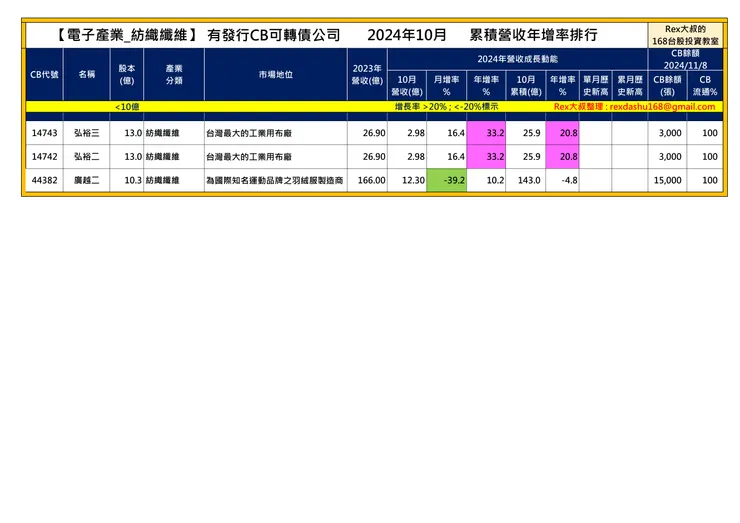This screenshot has height=523, width=740.
Task: Click 台灣最大的工業用布廠 in the 14743 row
Action: coord(249,133)
